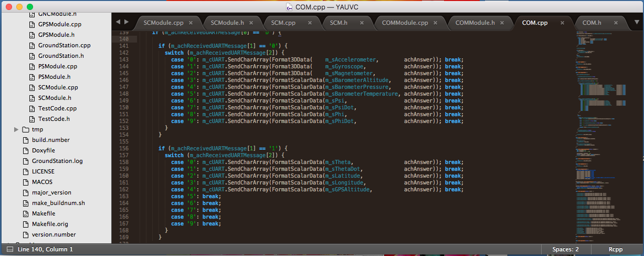The height and width of the screenshot is (256, 644).
Task: Click the file icon beside MACOS
Action: [x=26, y=182]
